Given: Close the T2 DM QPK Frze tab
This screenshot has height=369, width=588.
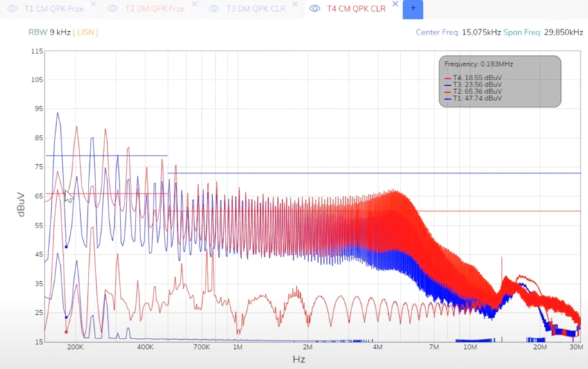Looking at the screenshot, I should pyautogui.click(x=194, y=3).
